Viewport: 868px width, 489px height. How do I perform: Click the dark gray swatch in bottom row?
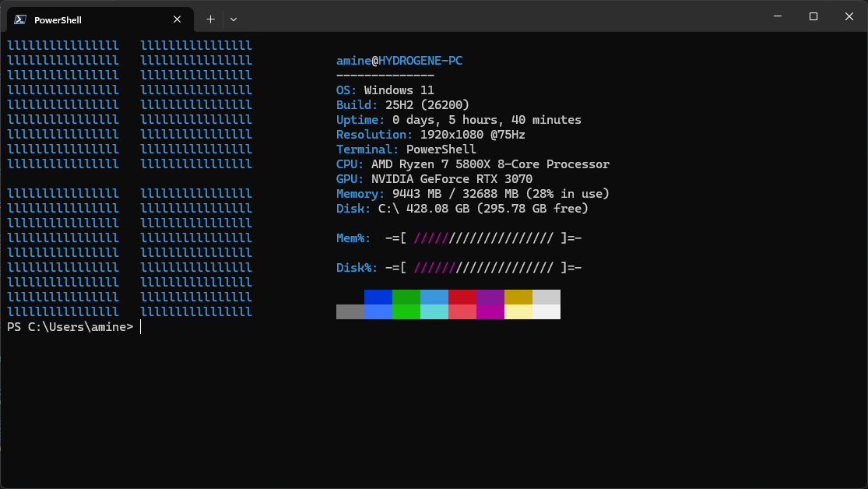(x=350, y=311)
